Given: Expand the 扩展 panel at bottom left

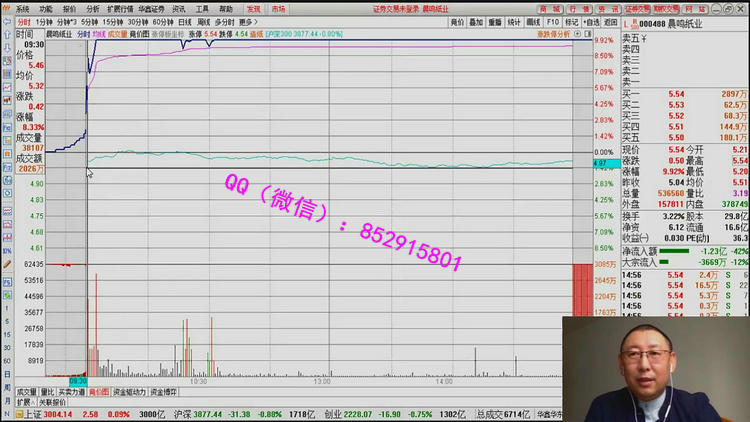Looking at the screenshot, I should [x=23, y=402].
